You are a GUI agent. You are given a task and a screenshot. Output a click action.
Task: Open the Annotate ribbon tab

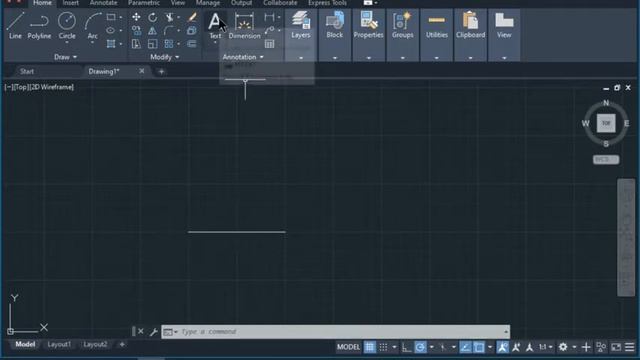(x=103, y=3)
